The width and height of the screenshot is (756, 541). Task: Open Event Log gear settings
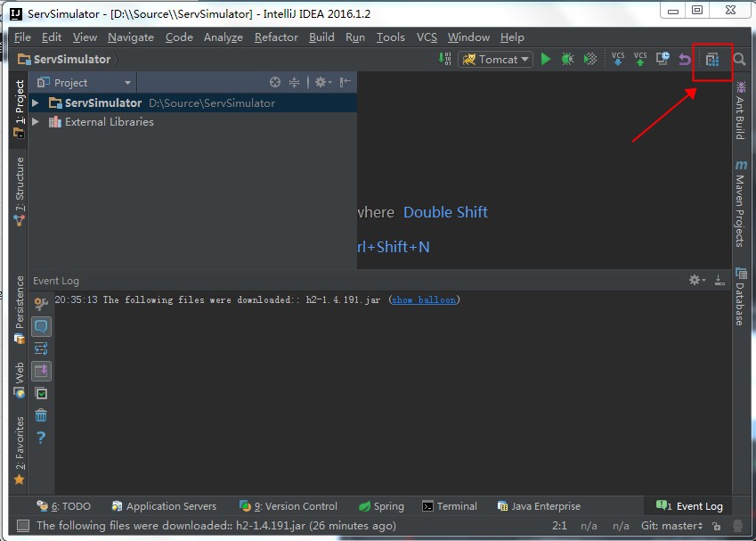pos(696,280)
